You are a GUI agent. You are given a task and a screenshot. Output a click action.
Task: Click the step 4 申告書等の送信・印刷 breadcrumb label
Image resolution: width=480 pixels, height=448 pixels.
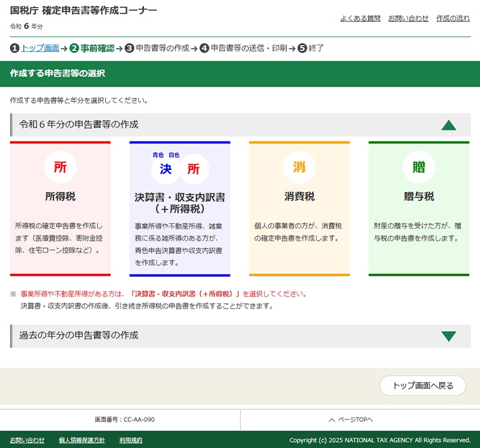pos(249,48)
